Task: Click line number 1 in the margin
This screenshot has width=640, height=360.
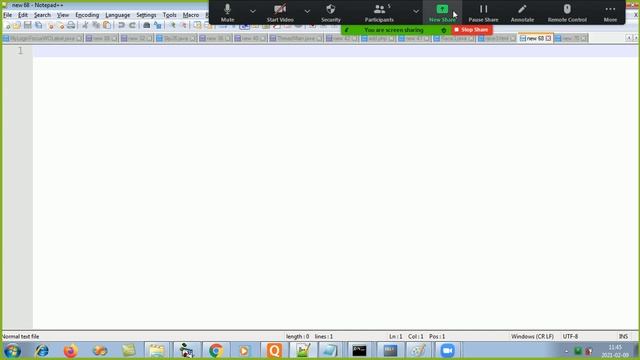Action: pyautogui.click(x=20, y=51)
